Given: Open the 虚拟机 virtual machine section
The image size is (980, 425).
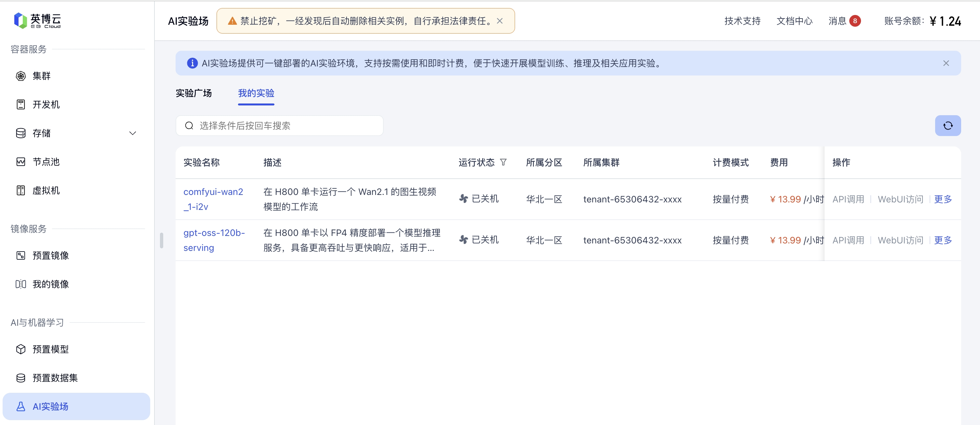Looking at the screenshot, I should coord(46,190).
